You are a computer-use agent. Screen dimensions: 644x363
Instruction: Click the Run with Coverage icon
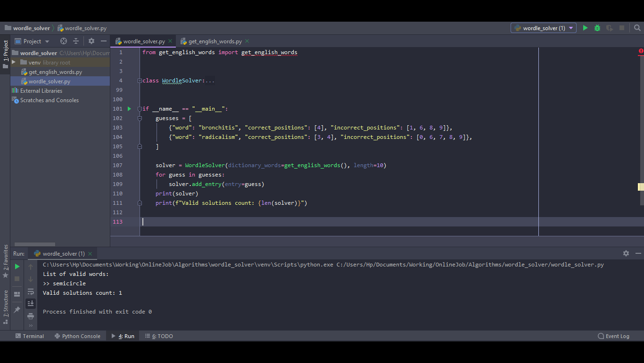pos(610,28)
